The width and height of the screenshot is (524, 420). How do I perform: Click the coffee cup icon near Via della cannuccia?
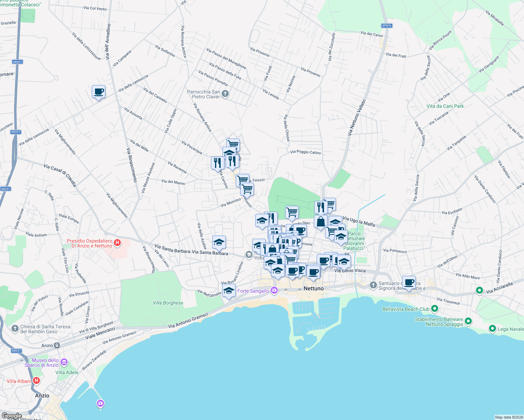(x=98, y=92)
